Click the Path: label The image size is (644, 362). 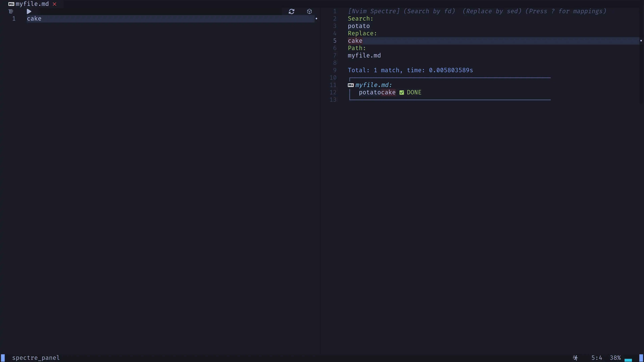point(357,48)
